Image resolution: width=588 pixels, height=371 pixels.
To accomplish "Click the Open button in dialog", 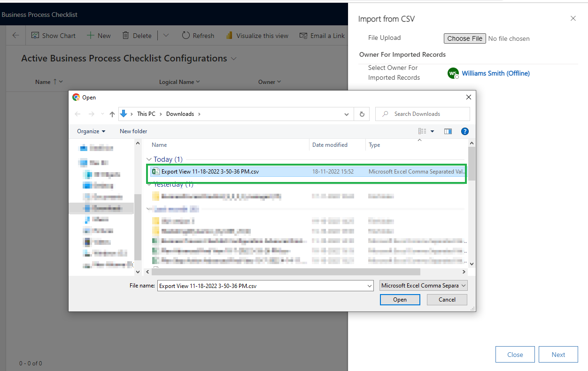I will point(400,300).
